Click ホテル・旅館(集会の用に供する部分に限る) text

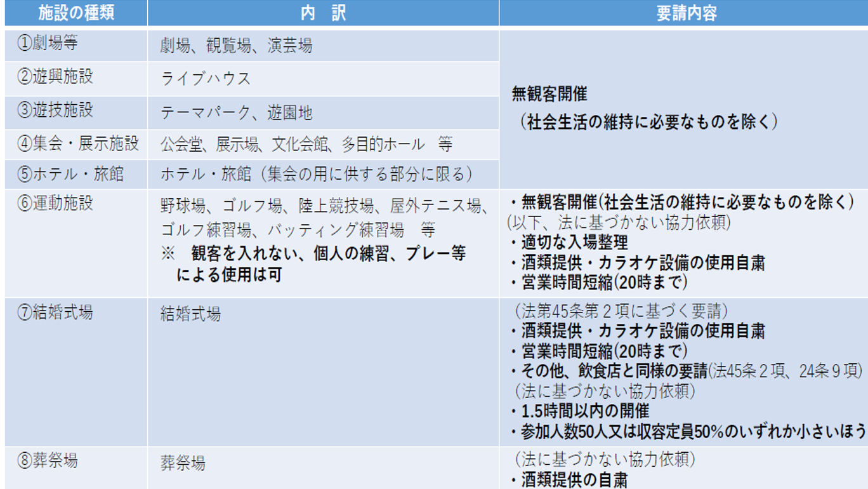point(317,174)
